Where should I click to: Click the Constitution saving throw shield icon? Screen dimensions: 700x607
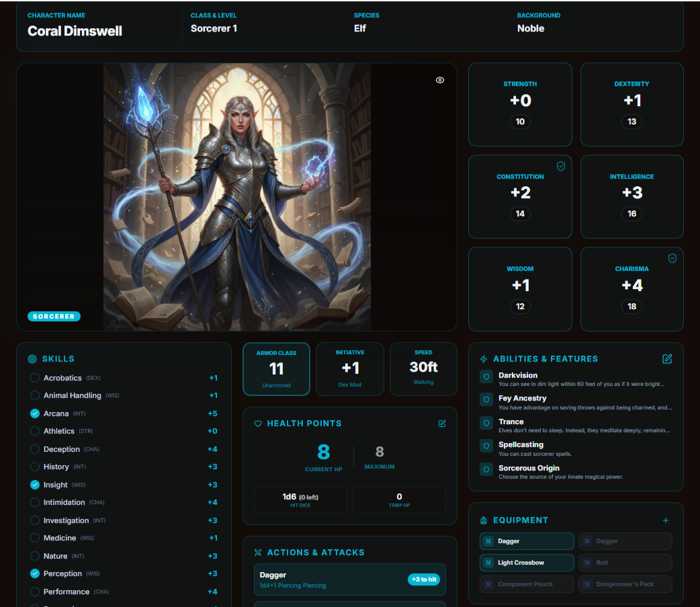click(561, 166)
